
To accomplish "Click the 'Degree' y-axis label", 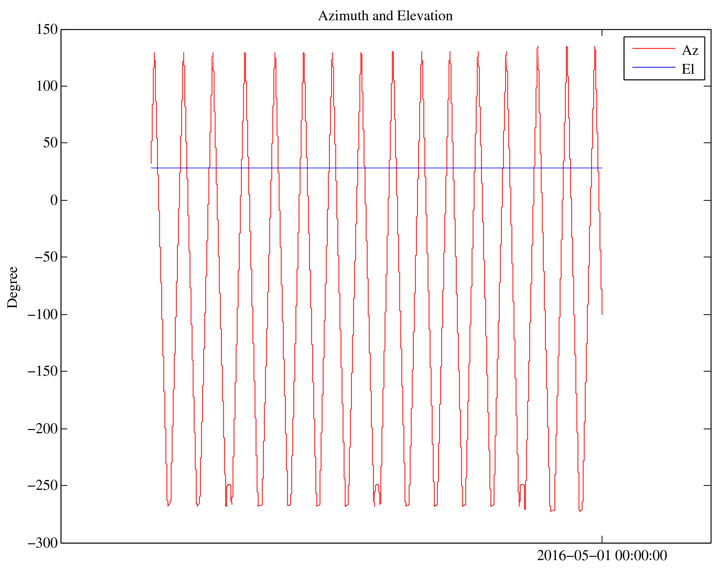I will click(13, 287).
